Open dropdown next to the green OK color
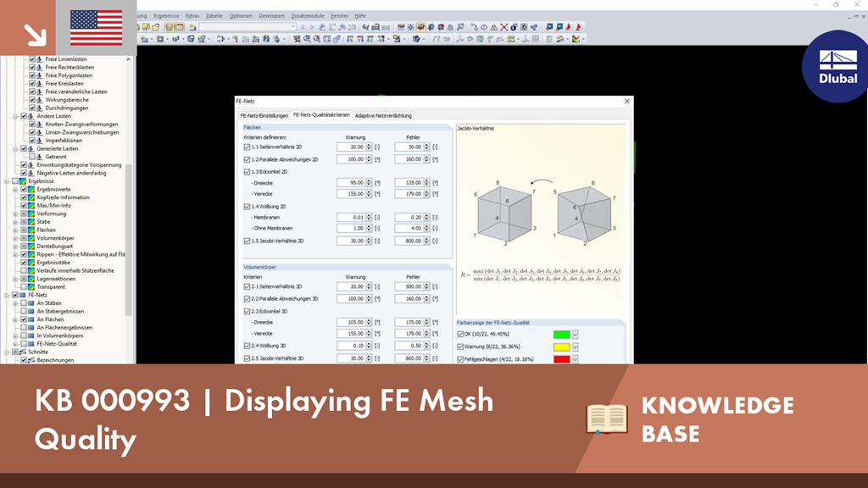This screenshot has height=488, width=868. pos(576,335)
